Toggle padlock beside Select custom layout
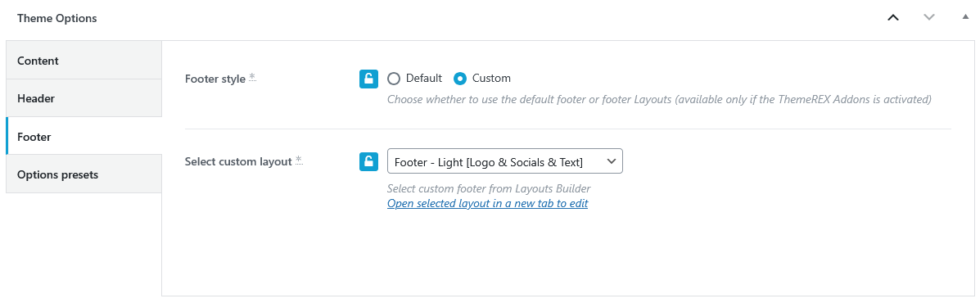The width and height of the screenshot is (980, 303). [368, 161]
